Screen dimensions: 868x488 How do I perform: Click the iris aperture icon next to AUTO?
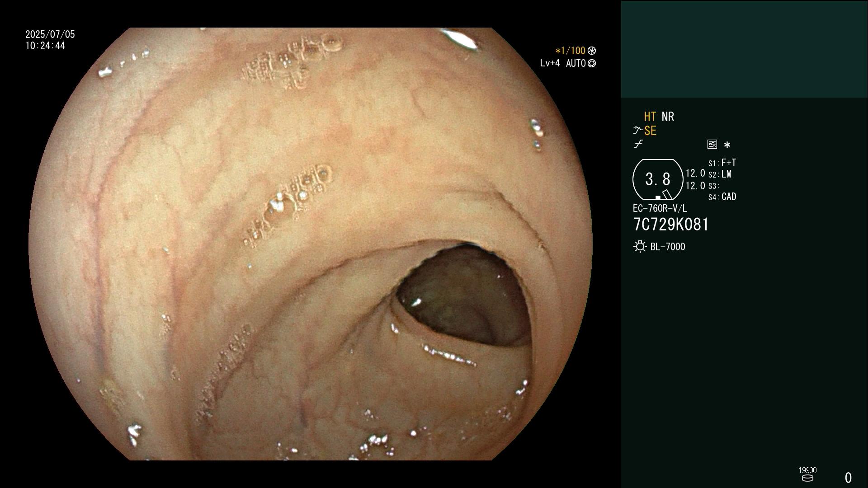point(592,63)
